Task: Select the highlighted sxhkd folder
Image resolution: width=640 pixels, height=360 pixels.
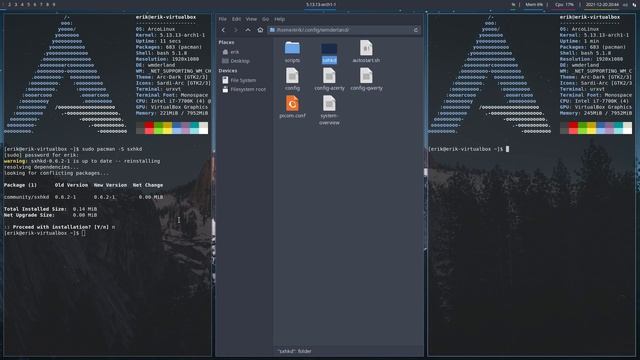Action: click(x=329, y=53)
